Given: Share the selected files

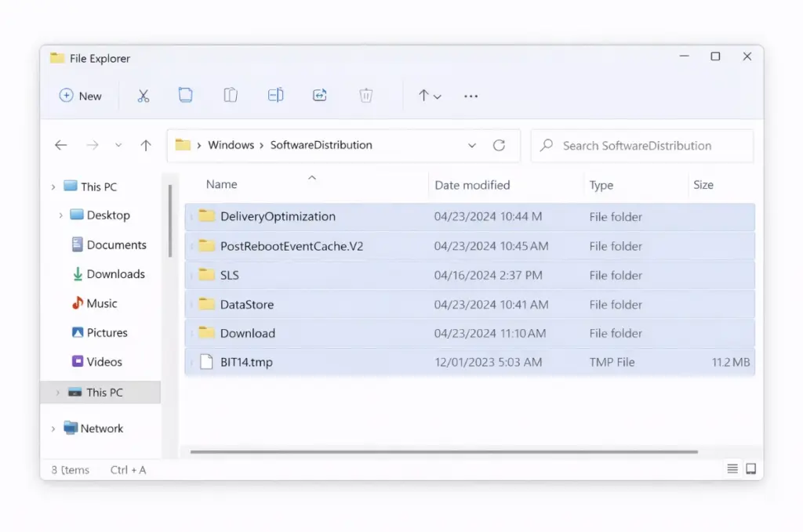Looking at the screenshot, I should click(319, 95).
